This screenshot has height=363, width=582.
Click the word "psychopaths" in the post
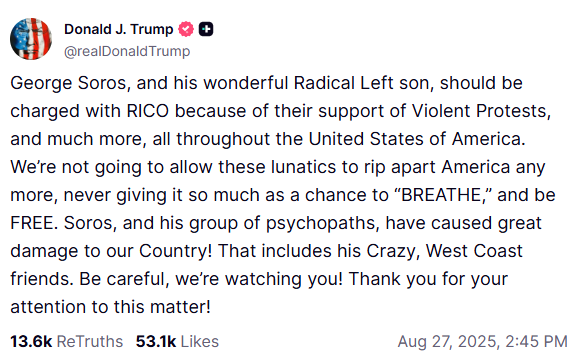pos(321,223)
